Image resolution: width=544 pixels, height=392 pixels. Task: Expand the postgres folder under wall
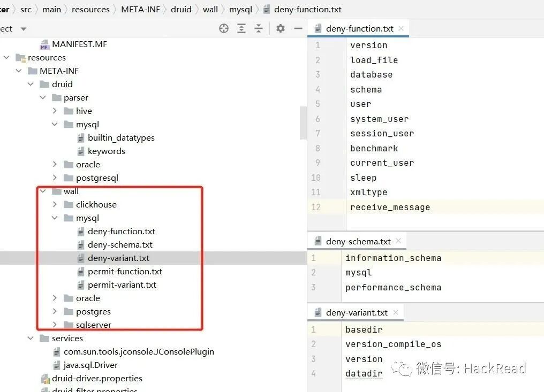click(55, 311)
